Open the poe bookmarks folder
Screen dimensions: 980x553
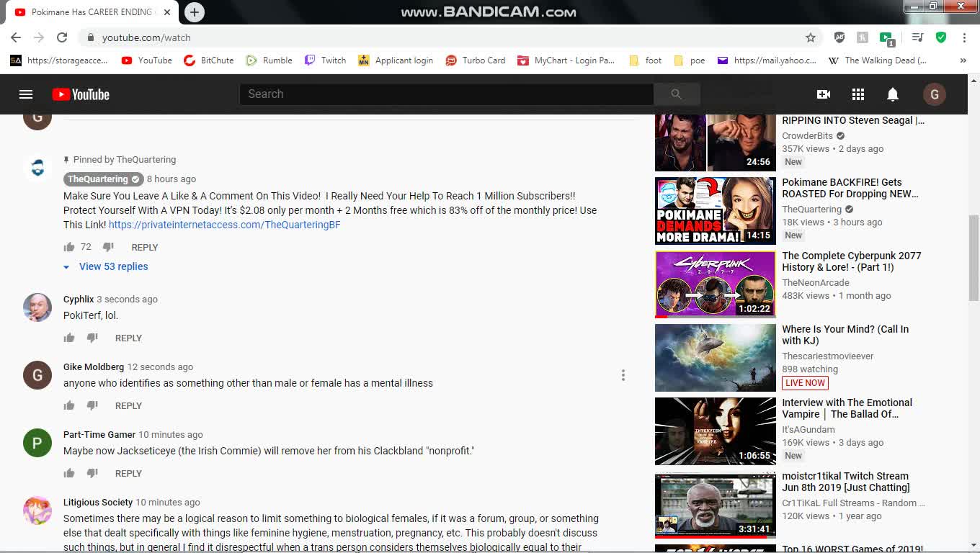(x=690, y=60)
